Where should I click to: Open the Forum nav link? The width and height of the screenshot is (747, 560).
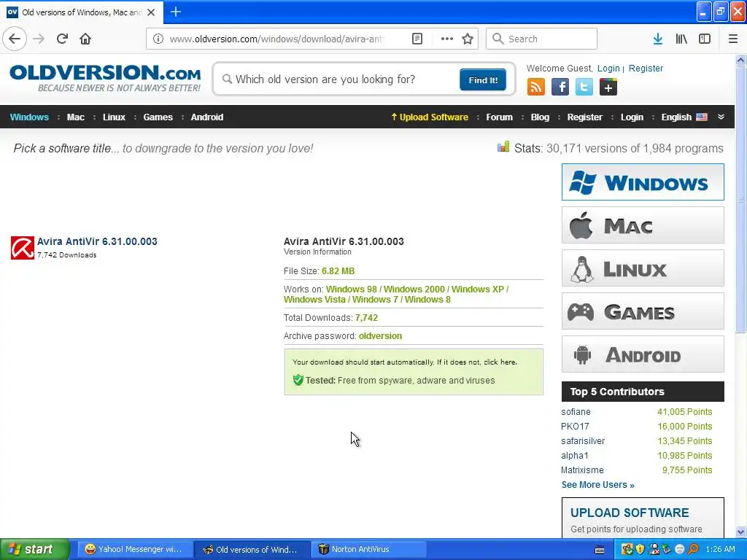pyautogui.click(x=499, y=117)
